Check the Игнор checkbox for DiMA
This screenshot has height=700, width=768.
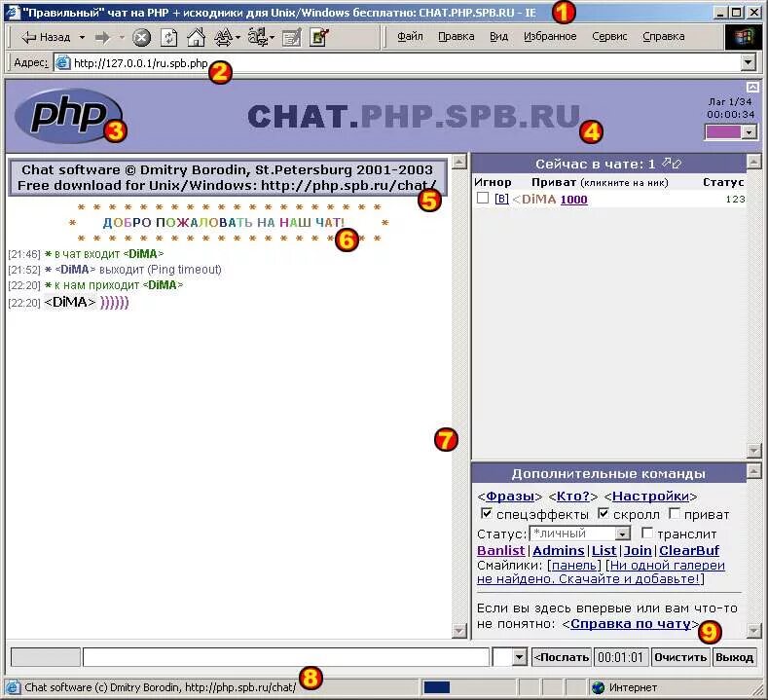[x=483, y=198]
